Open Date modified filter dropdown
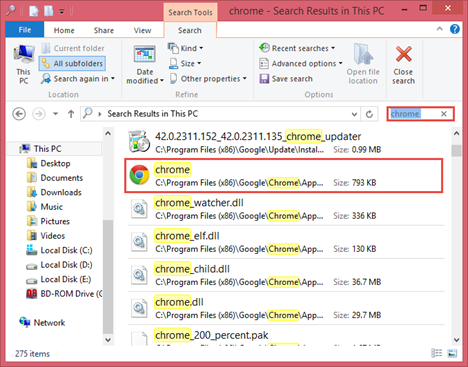This screenshot has height=367, width=468. point(145,65)
